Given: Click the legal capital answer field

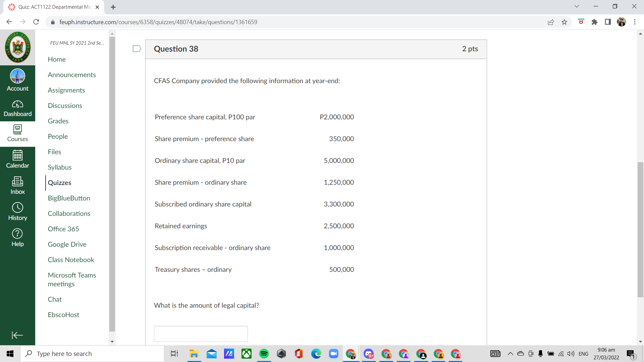Looking at the screenshot, I should [201, 334].
